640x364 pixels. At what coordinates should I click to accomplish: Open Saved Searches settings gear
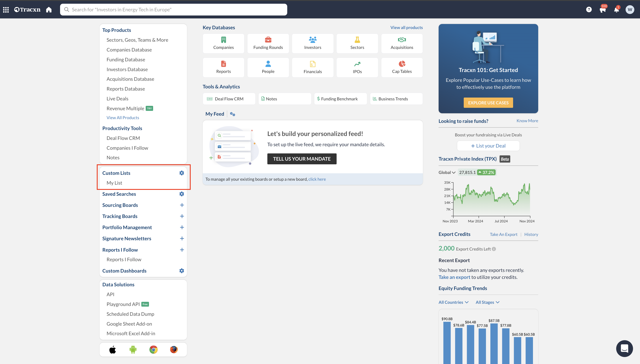point(182,194)
